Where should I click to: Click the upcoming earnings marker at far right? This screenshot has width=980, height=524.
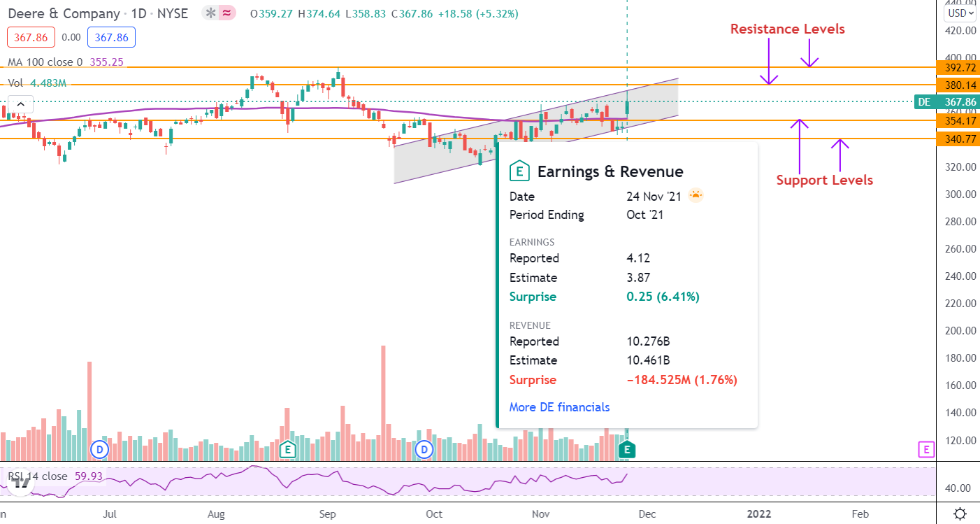[926, 449]
